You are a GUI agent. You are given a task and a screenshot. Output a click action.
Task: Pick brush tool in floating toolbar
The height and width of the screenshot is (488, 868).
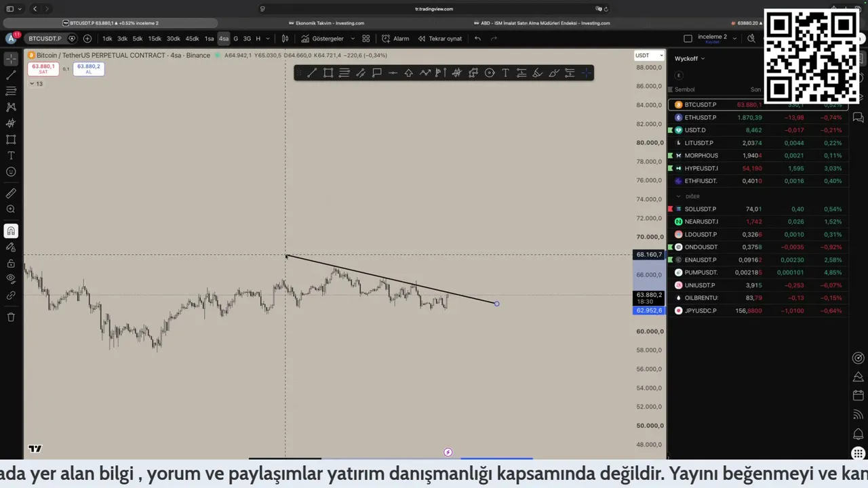[x=554, y=73]
